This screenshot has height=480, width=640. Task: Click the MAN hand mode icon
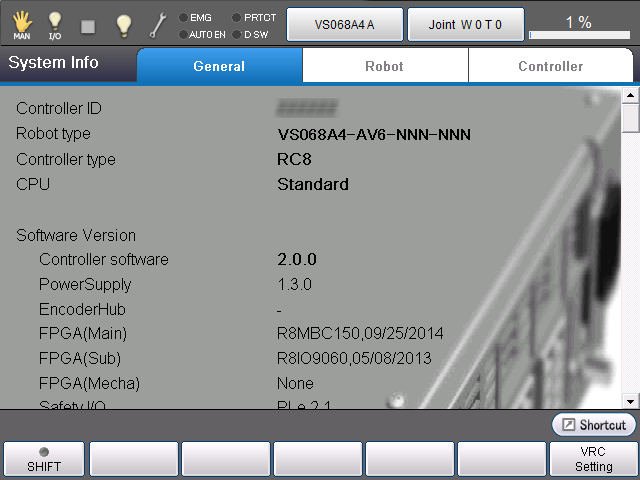[21, 24]
